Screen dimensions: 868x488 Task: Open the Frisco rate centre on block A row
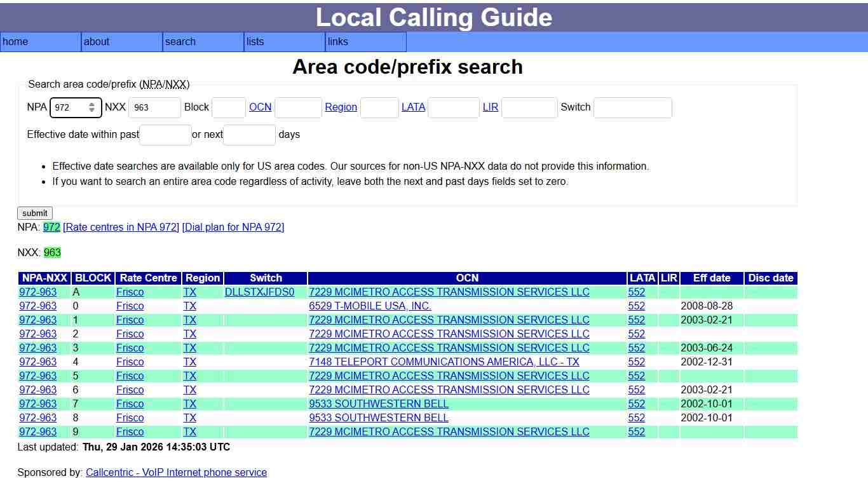(130, 292)
